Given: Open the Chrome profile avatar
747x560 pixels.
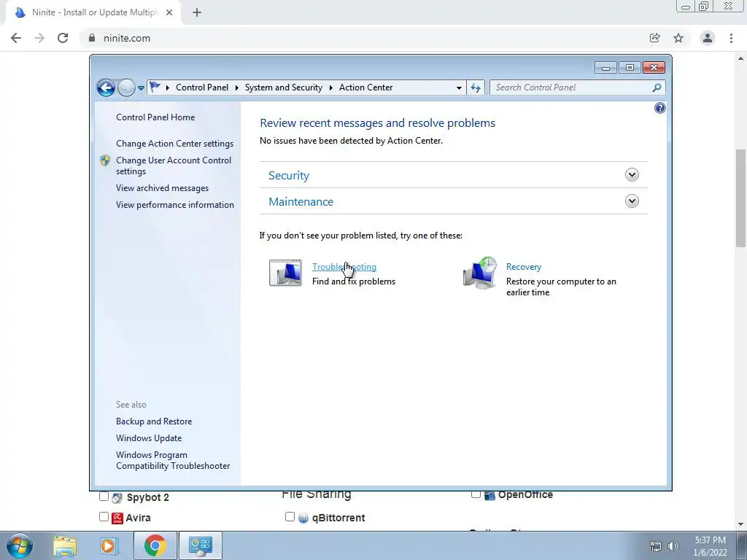Looking at the screenshot, I should click(x=708, y=38).
